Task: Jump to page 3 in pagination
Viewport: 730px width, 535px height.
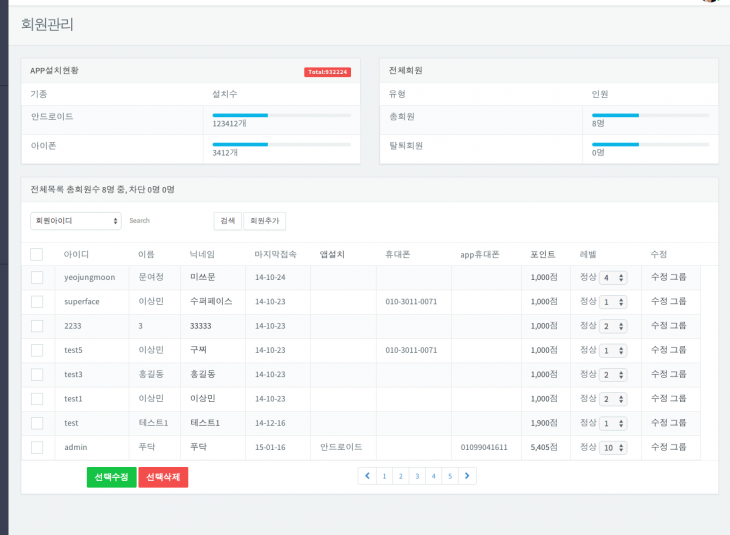Action: pyautogui.click(x=417, y=476)
